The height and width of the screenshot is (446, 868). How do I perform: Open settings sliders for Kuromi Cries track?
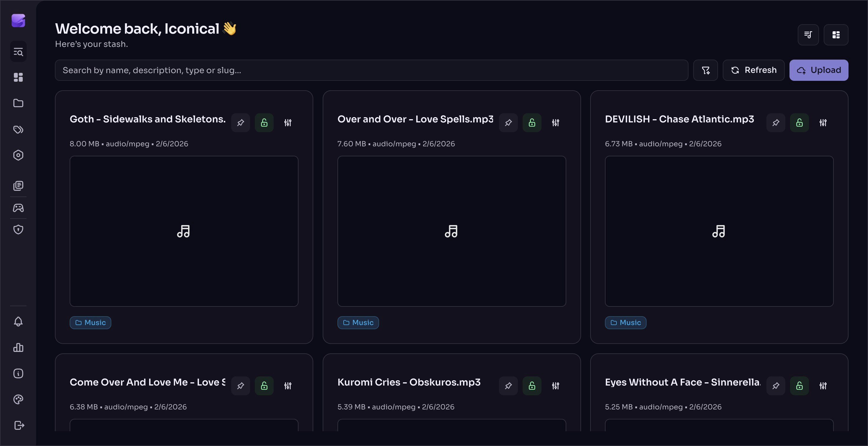point(555,386)
